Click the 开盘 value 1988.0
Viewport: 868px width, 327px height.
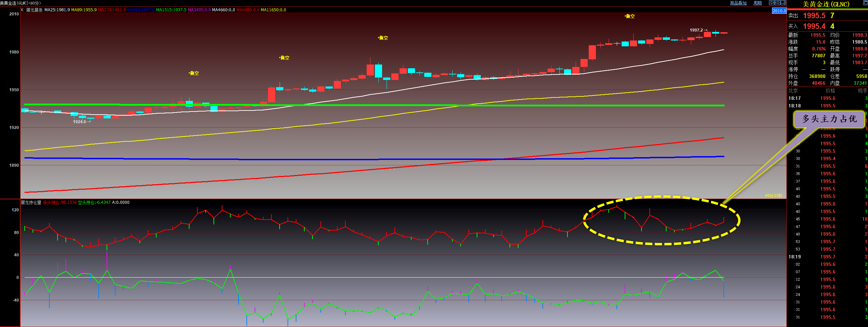click(859, 49)
